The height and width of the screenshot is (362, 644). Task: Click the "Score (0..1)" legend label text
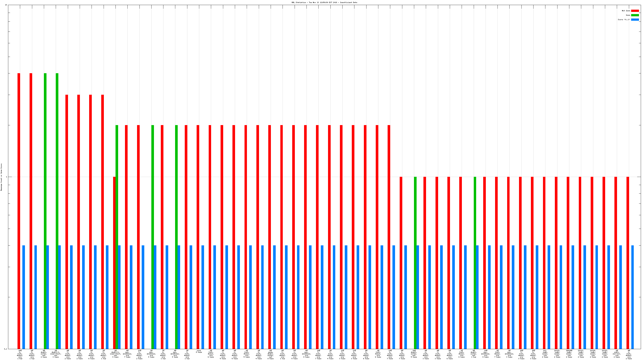point(624,20)
